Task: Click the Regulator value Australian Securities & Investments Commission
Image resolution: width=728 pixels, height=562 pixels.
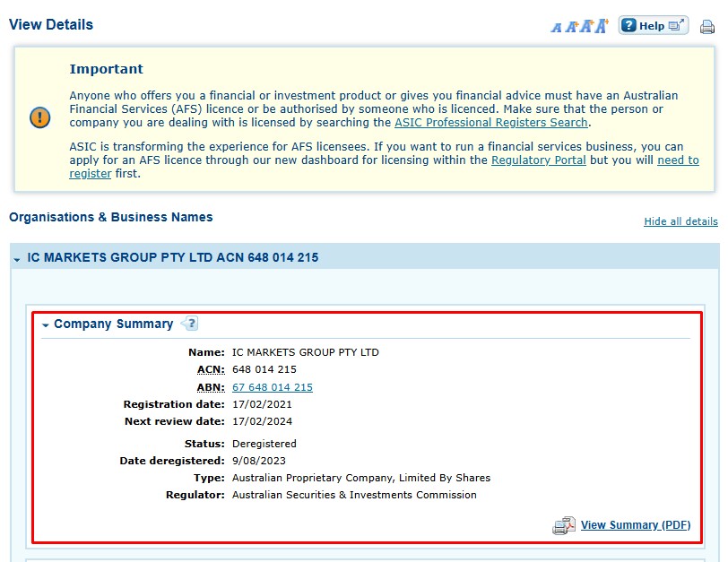Action: click(354, 495)
